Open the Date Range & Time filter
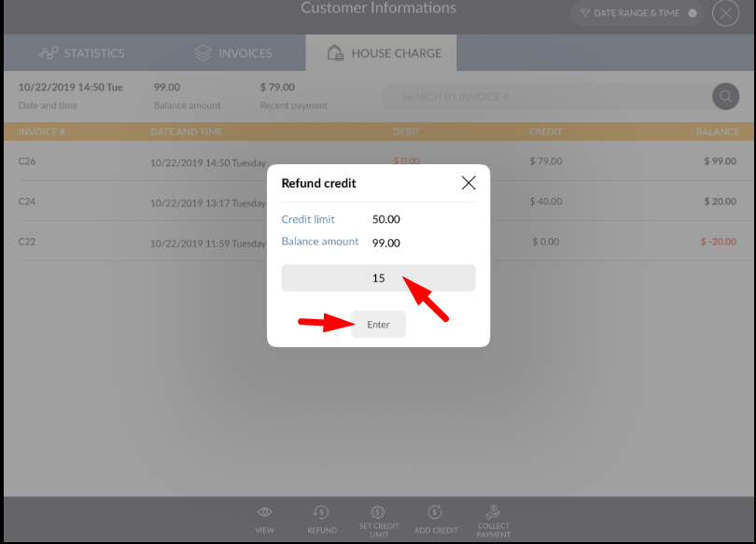The width and height of the screenshot is (756, 544). (638, 13)
